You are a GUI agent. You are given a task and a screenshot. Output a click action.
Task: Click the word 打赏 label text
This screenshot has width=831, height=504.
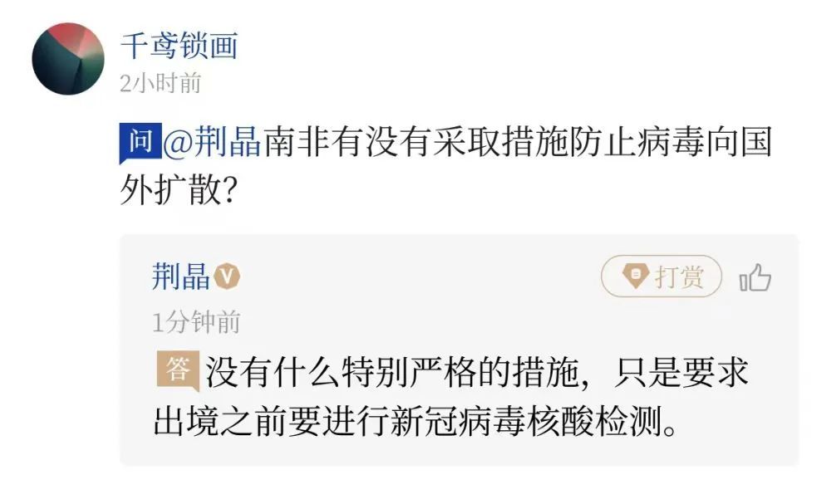679,277
